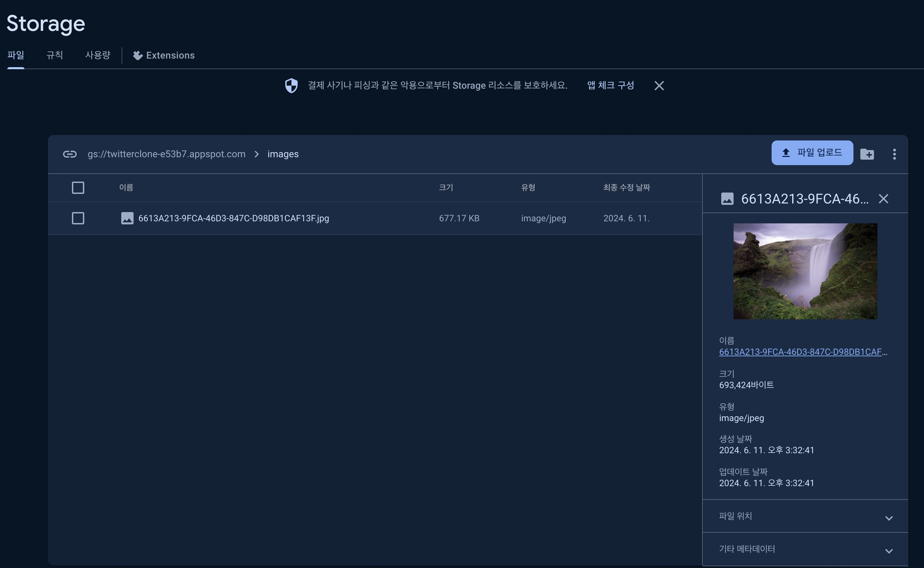Click the waterfall image preview thumbnail
Screen dimensions: 924x568
click(805, 271)
